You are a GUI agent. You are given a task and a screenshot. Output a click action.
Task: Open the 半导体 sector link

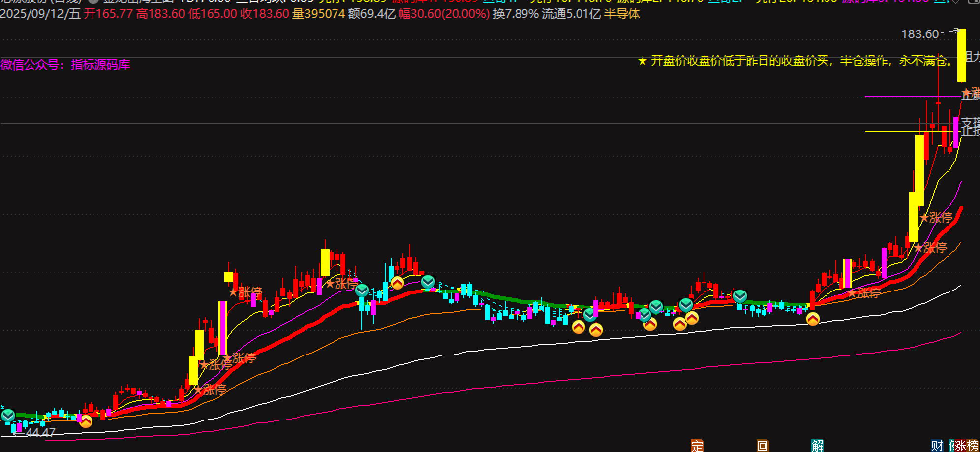point(622,14)
